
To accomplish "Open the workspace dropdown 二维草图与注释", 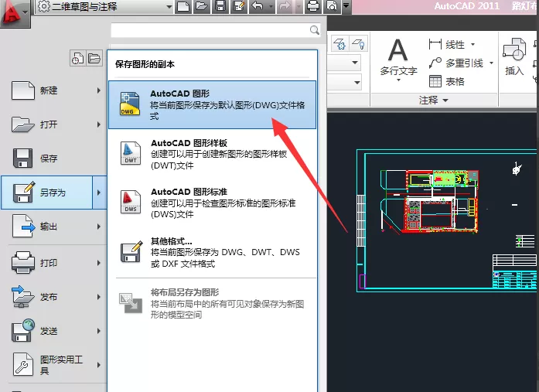I will tap(104, 6).
